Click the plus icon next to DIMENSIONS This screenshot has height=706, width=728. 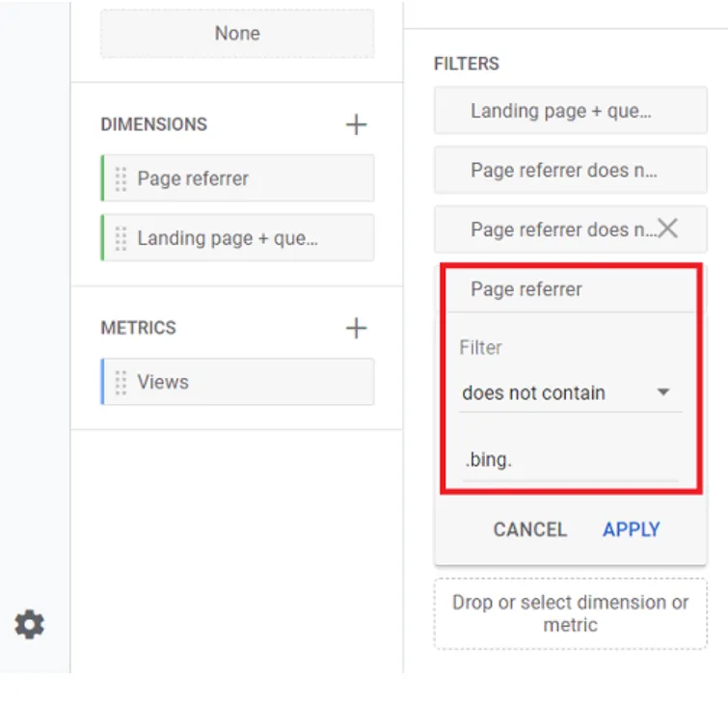coord(356,124)
